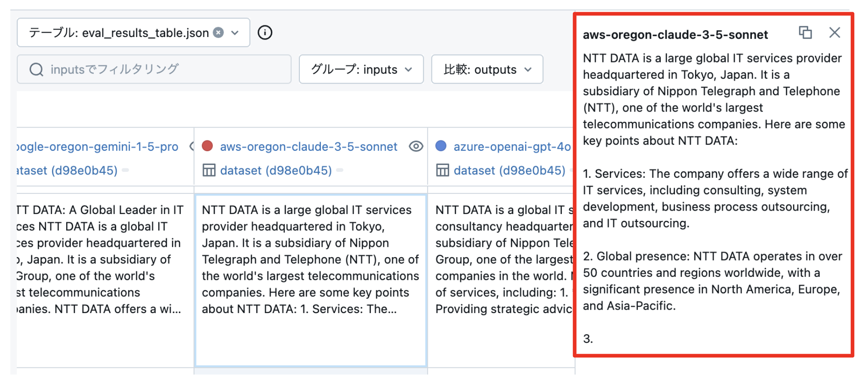Open the aws-oregon-claude-3-5-sonnet run link
Screen dimensions: 868x385
coord(308,147)
